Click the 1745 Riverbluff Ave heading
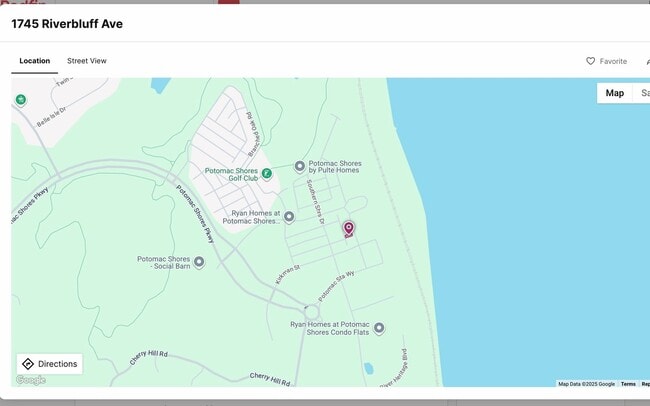This screenshot has width=650, height=406. pos(67,23)
